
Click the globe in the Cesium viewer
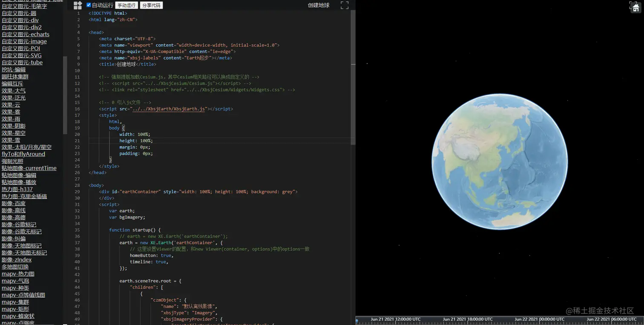(x=500, y=161)
